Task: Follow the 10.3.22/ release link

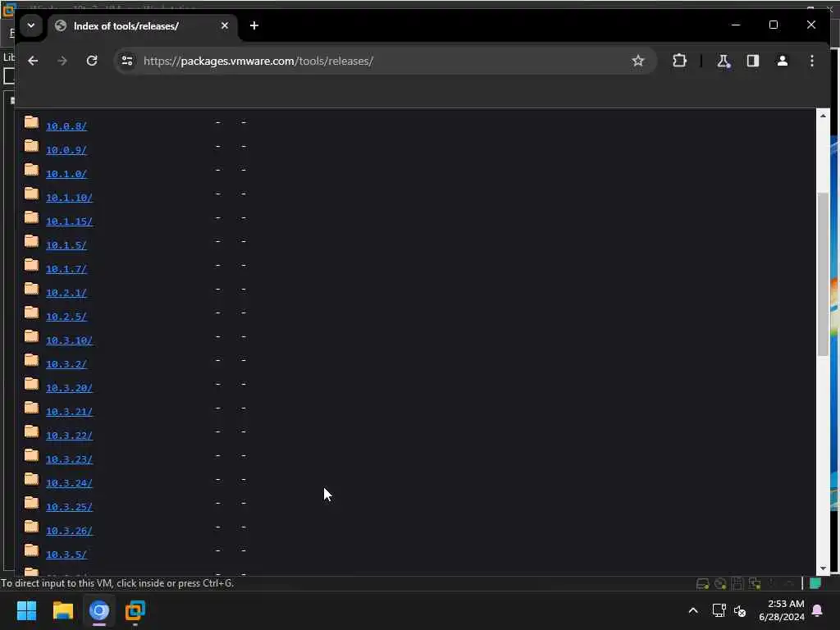Action: [69, 436]
